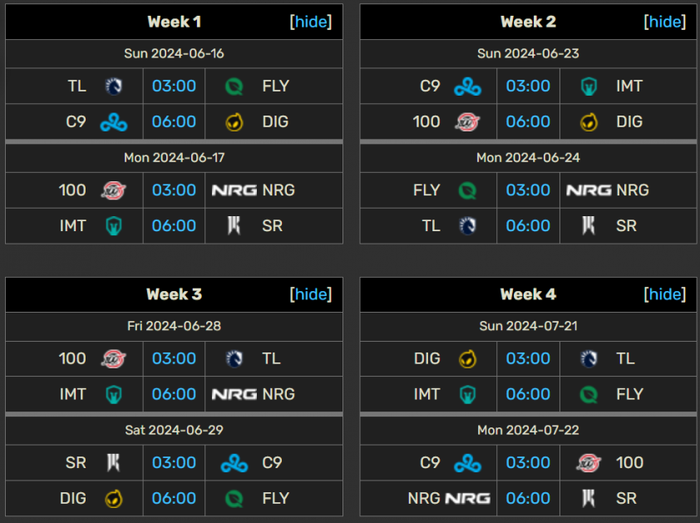Click Cloud9 logo in Week 1 versus DIG
The width and height of the screenshot is (700, 523).
pyautogui.click(x=113, y=122)
